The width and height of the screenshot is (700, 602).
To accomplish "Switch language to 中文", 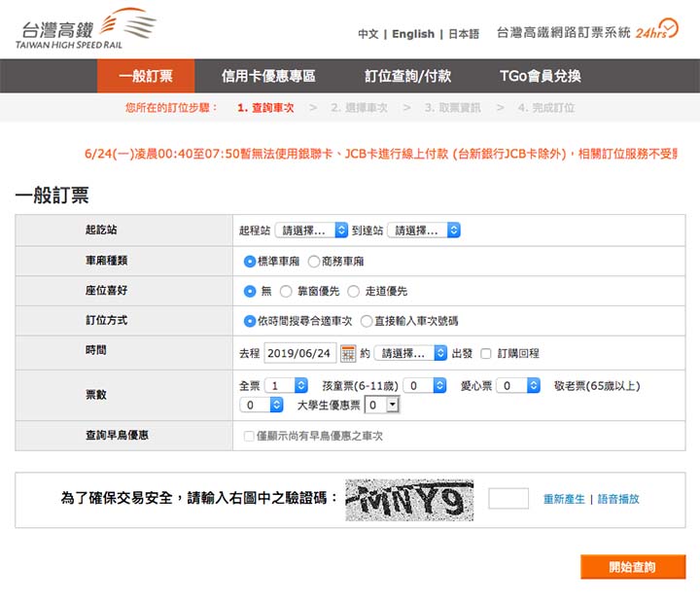I will (x=368, y=34).
